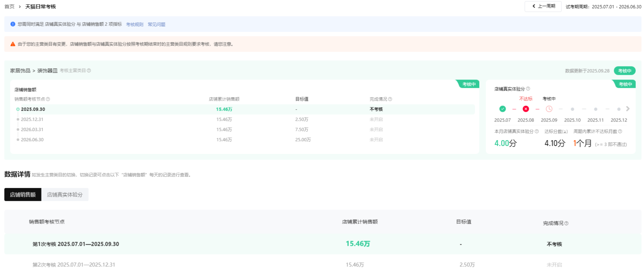Expand next months with right chevron arrow
Viewport: 644px width, 269px height.
pos(628,109)
